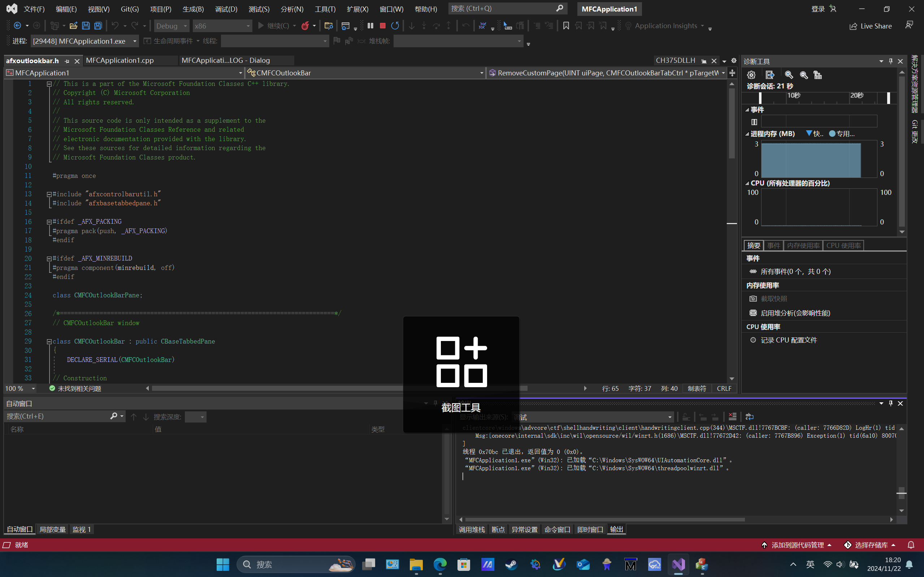924x577 pixels.
Task: Open the diagnostic tools settings gear
Action: pos(751,75)
